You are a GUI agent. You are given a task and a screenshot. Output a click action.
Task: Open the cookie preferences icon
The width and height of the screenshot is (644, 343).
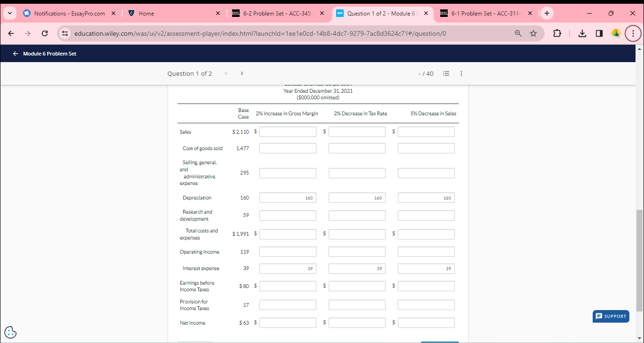10,332
